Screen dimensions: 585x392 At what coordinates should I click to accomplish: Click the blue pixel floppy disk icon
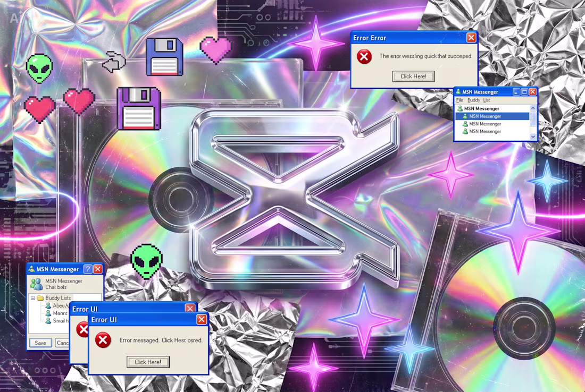[164, 57]
